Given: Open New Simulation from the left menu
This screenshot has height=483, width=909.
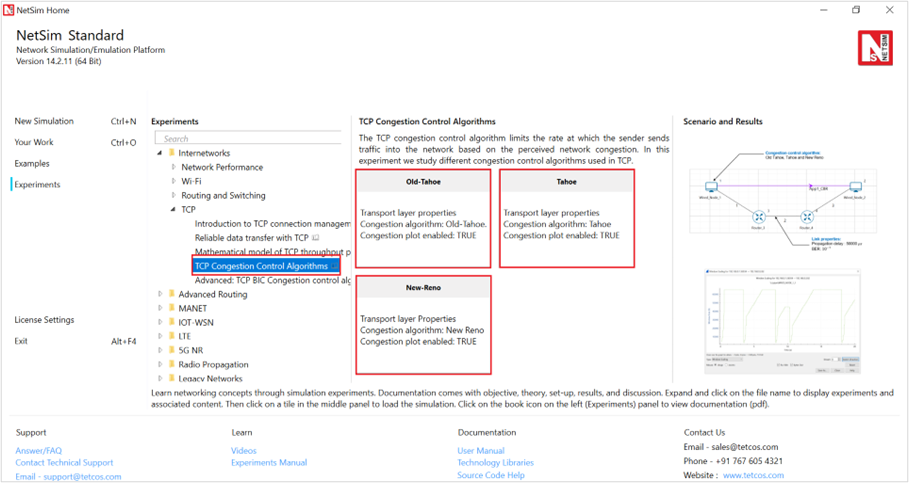Looking at the screenshot, I should point(44,121).
